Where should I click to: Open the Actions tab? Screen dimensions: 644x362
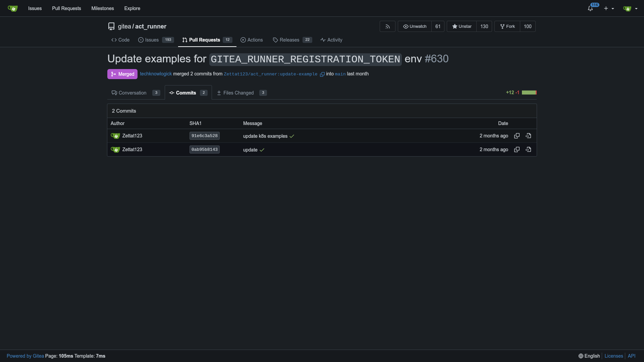(252, 40)
